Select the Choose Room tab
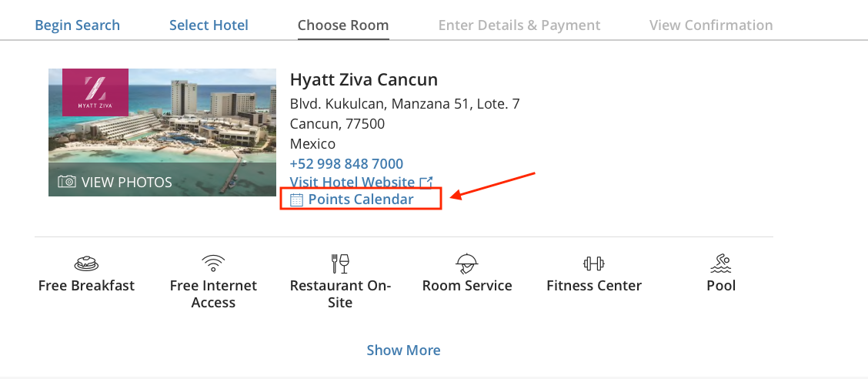Viewport: 868px width, 379px height. click(343, 25)
